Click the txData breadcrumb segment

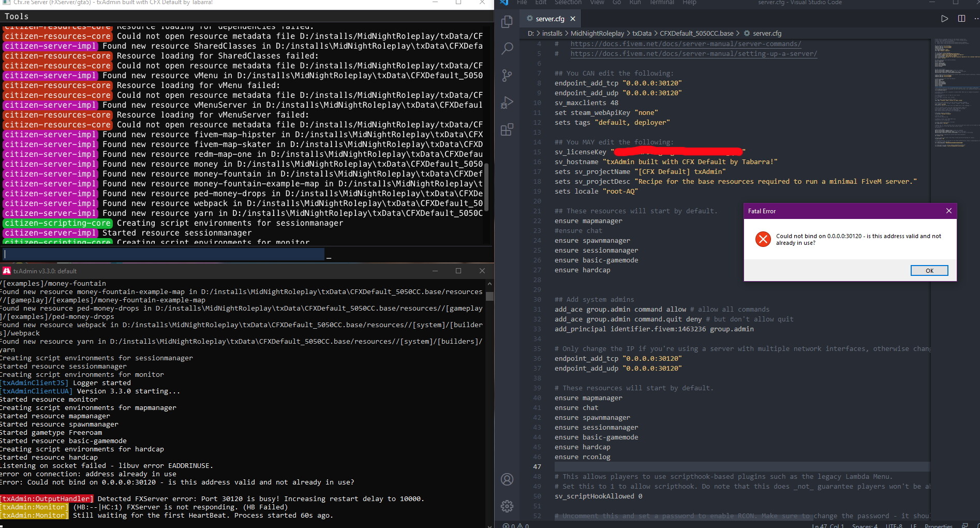(x=642, y=33)
